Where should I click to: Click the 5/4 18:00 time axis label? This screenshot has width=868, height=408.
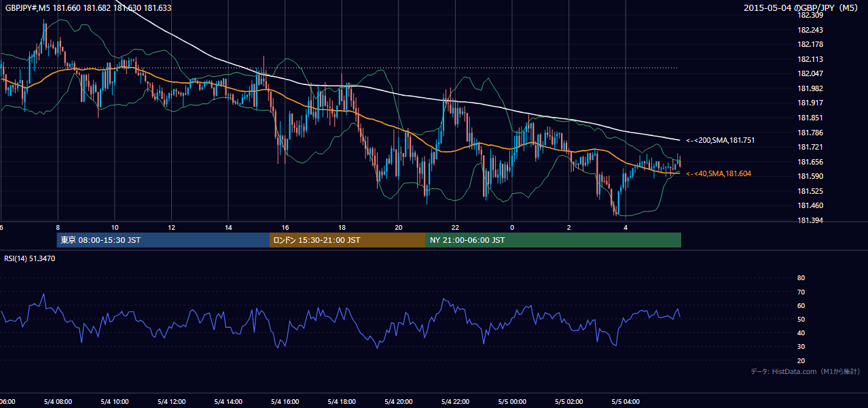pyautogui.click(x=342, y=402)
